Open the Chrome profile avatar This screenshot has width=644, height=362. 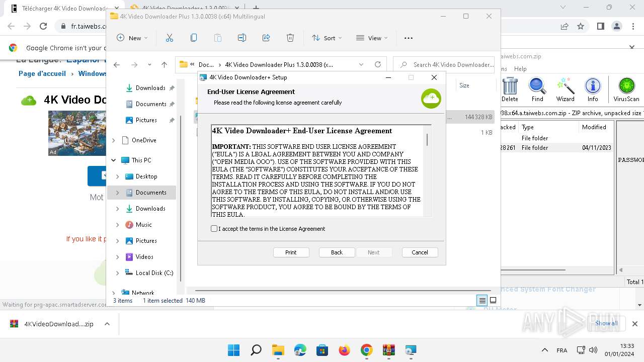pos(616,26)
